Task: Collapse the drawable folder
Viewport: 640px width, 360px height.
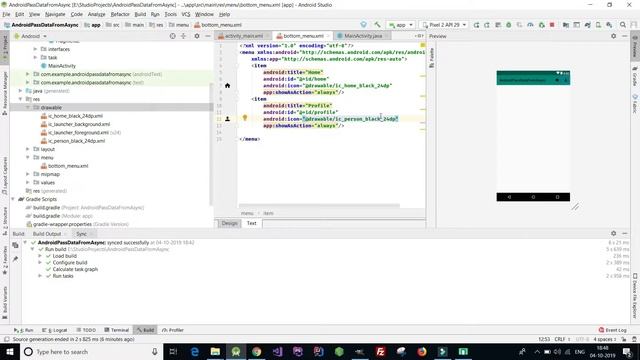Action: click(28, 107)
